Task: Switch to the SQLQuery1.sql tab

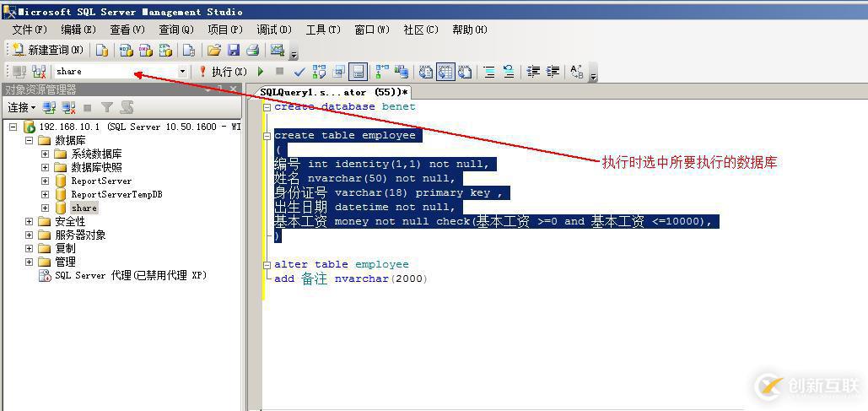Action: (x=334, y=93)
